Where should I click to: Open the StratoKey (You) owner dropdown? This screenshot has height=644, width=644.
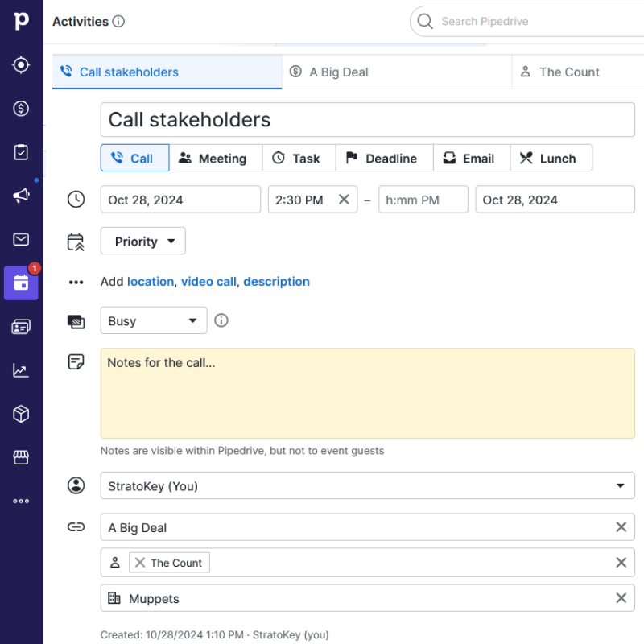(x=368, y=486)
